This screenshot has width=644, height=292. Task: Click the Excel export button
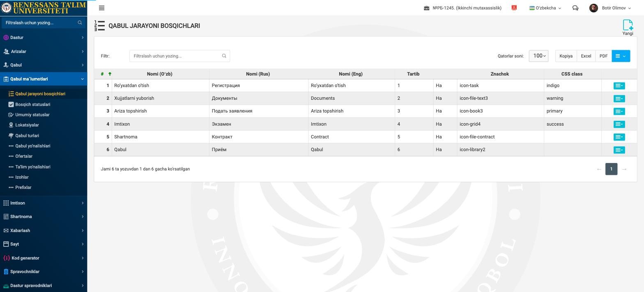point(586,56)
